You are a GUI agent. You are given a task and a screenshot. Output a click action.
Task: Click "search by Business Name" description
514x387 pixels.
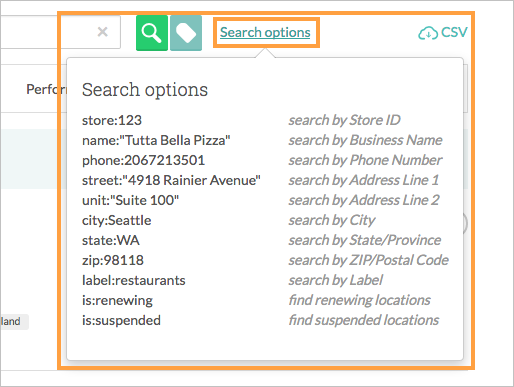[x=365, y=140]
